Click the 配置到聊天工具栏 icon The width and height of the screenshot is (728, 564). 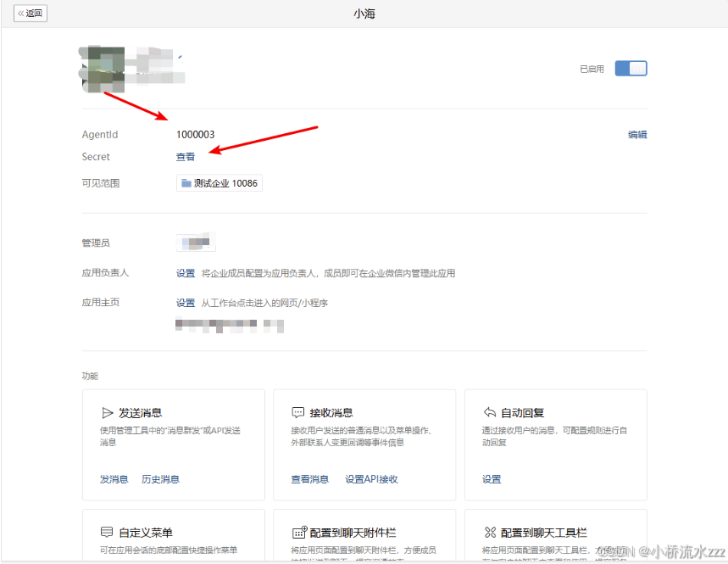(x=491, y=532)
